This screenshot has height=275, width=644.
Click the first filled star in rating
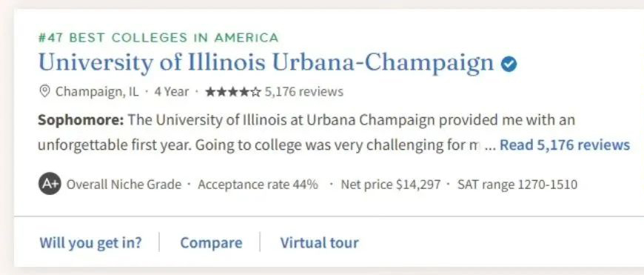tap(210, 91)
